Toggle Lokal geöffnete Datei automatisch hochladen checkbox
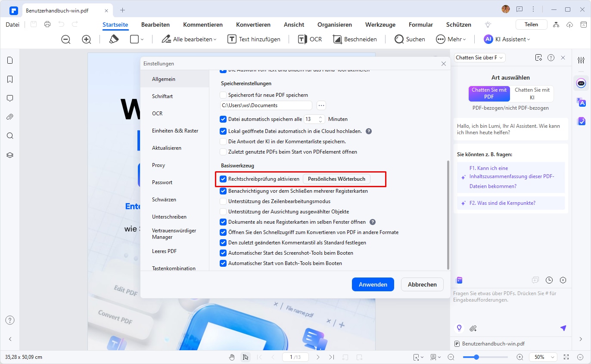 coord(223,131)
